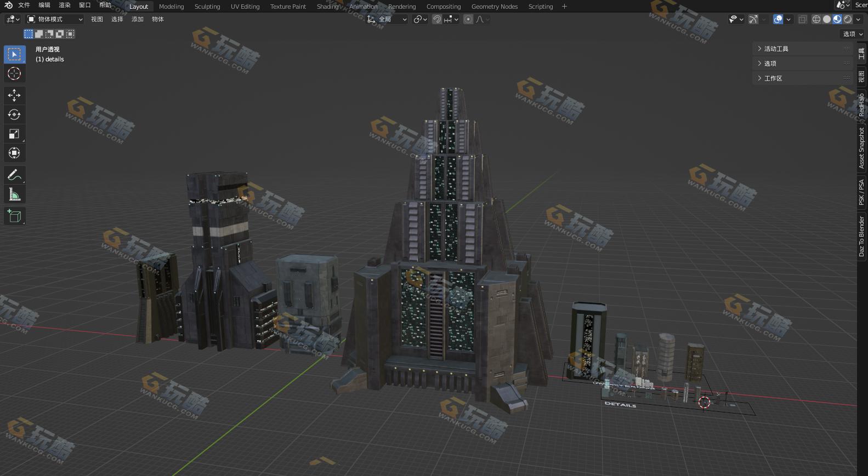Open selectability and visibility dropdown

tap(736, 19)
